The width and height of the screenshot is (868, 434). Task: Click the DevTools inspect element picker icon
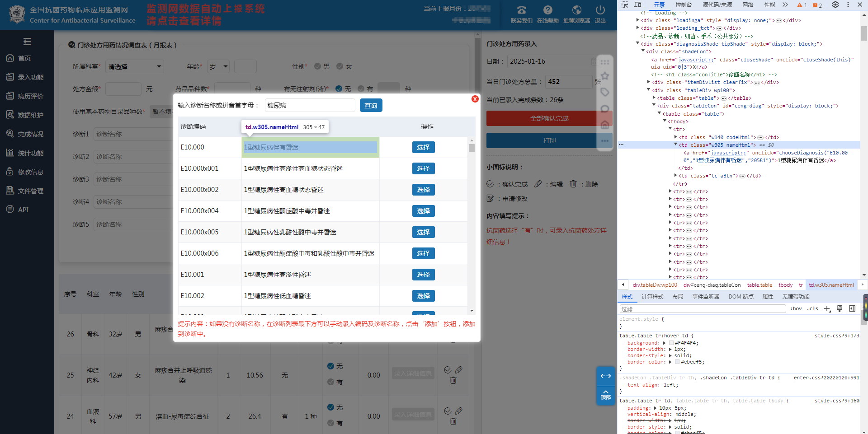(625, 5)
